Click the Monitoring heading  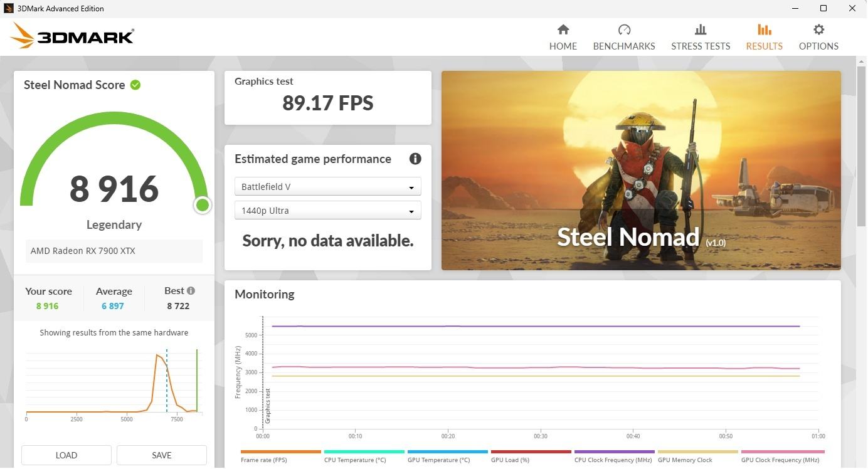pyautogui.click(x=265, y=294)
